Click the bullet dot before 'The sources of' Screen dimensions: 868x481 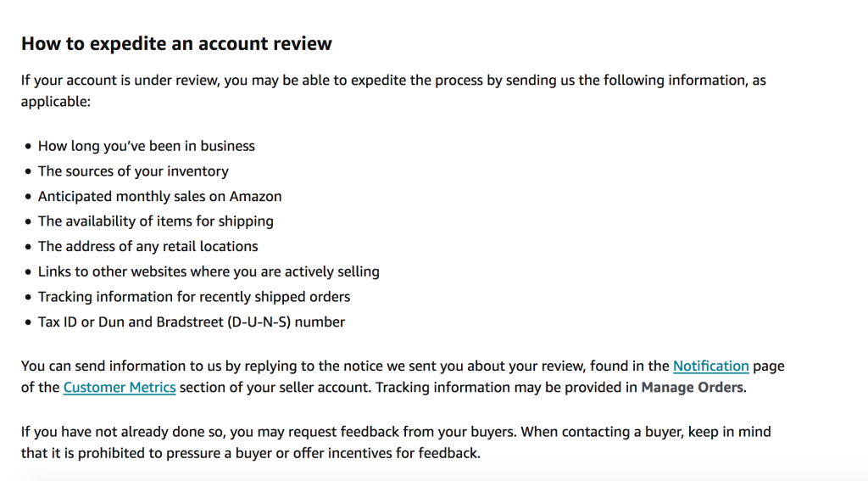pos(28,171)
